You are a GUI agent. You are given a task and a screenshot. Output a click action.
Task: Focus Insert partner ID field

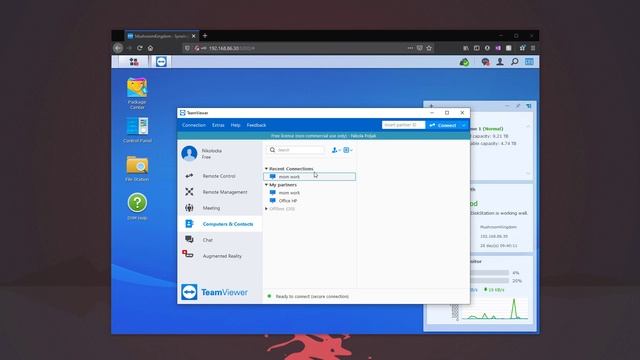click(403, 125)
